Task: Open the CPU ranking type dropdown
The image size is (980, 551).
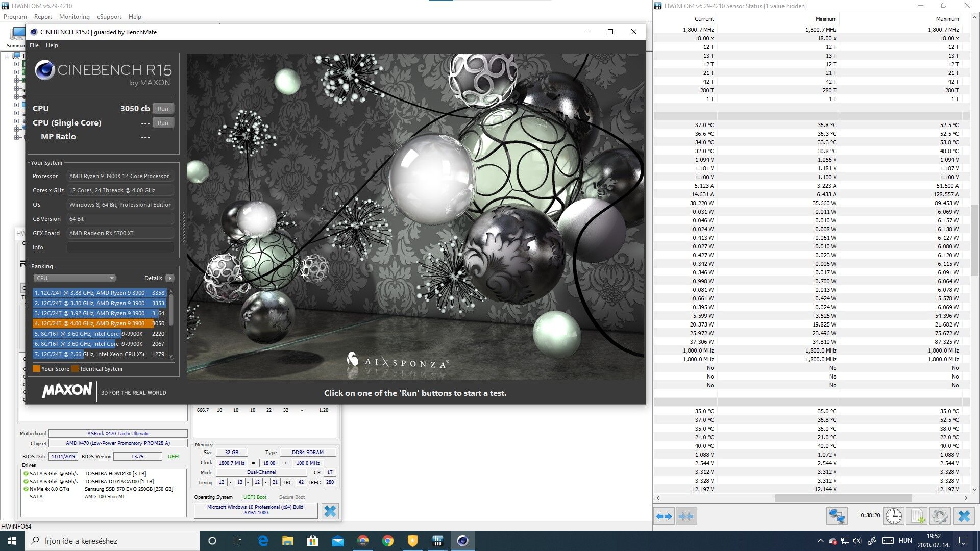Action: coord(75,278)
